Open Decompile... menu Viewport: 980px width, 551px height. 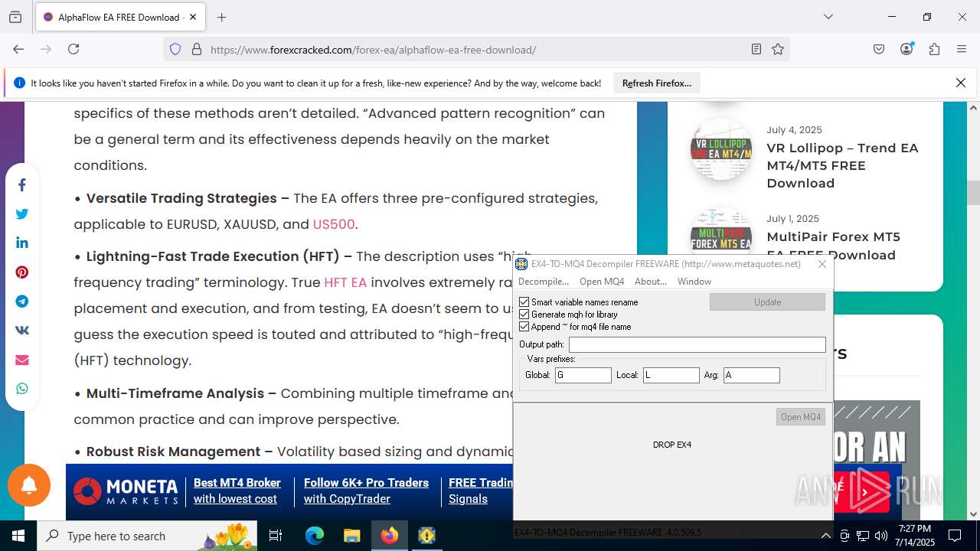point(544,282)
